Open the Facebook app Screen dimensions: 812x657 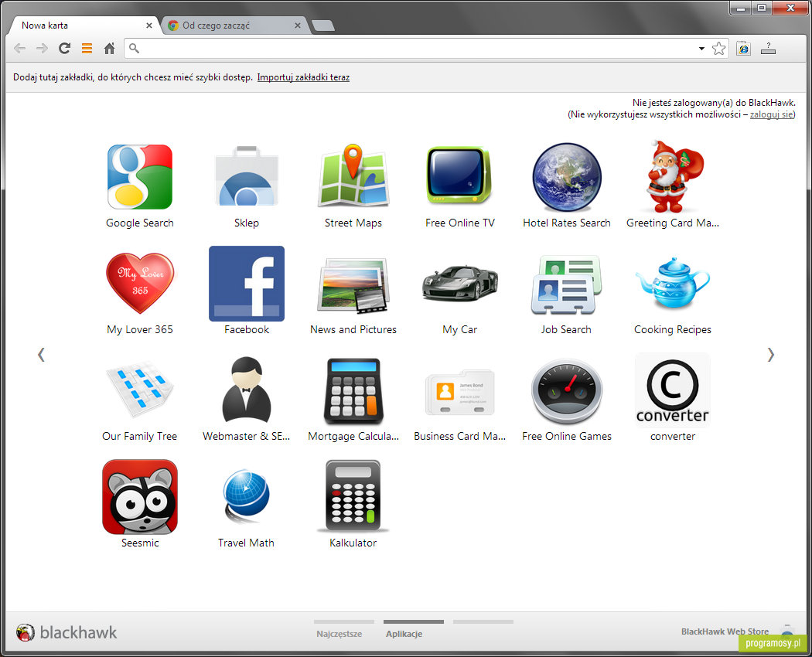pyautogui.click(x=247, y=284)
